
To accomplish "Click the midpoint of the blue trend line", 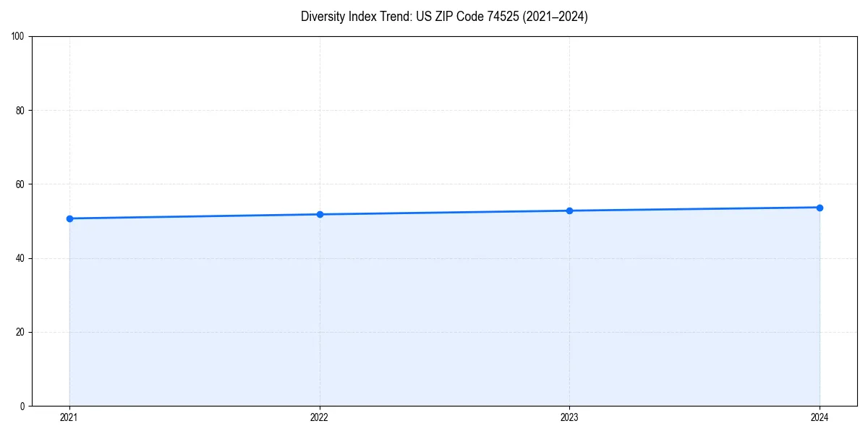I will [445, 211].
